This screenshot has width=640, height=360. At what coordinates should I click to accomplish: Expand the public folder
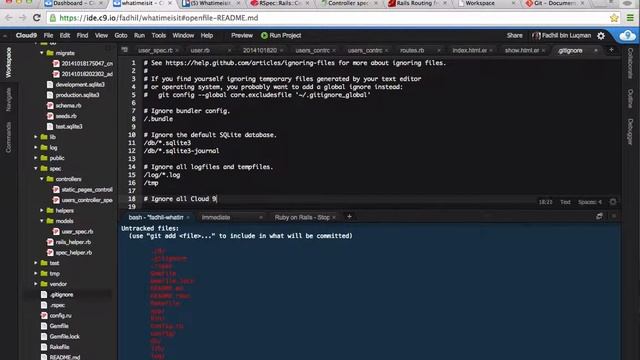(x=36, y=158)
